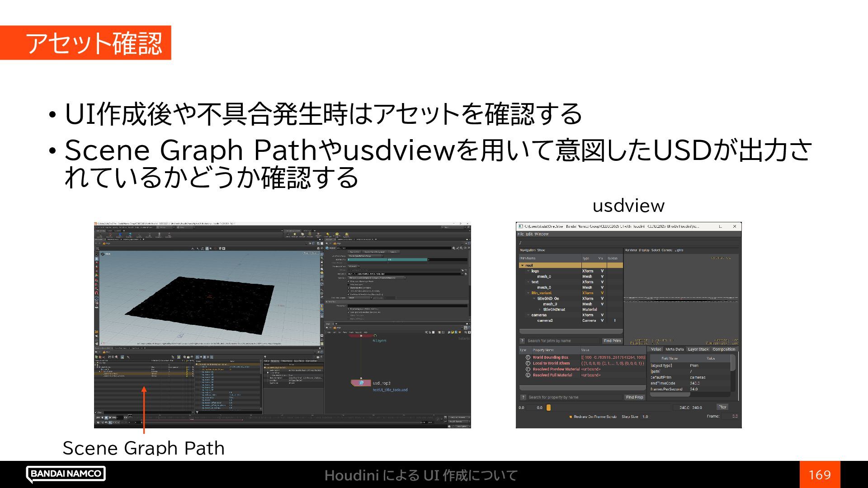Click the icon next to Resolved Full Material

(x=528, y=375)
